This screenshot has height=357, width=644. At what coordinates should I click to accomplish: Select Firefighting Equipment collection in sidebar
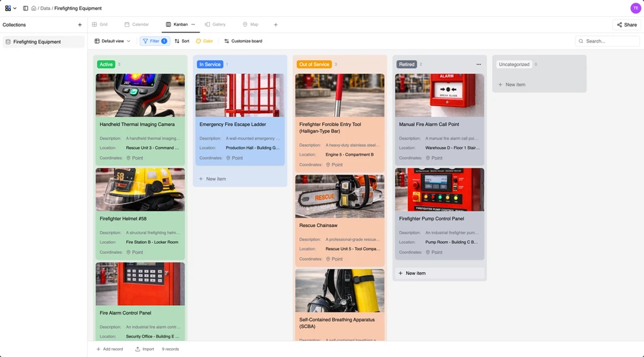(x=44, y=42)
